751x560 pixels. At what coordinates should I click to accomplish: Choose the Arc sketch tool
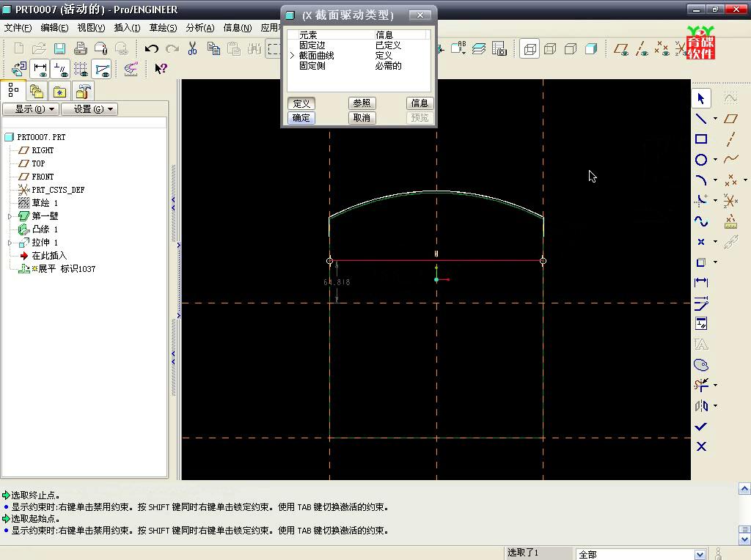coord(701,180)
